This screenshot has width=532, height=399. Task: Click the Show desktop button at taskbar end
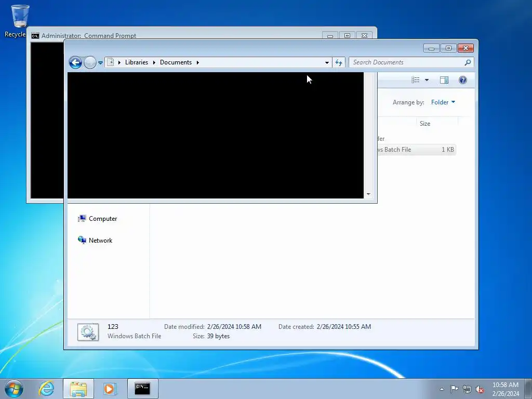click(x=528, y=389)
